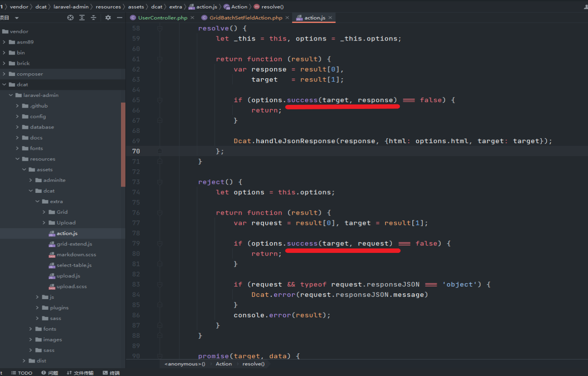Click the Expand All icon in project toolbar
Screen dimensions: 588x376
coord(81,17)
